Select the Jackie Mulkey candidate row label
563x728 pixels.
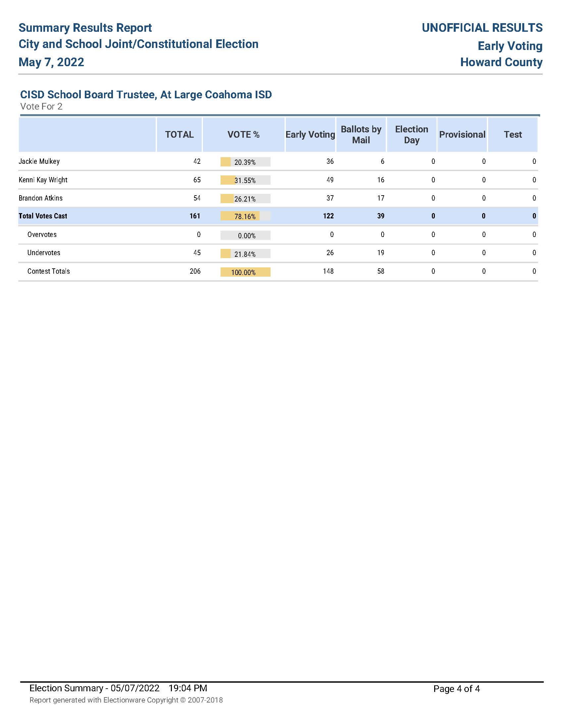coord(39,162)
